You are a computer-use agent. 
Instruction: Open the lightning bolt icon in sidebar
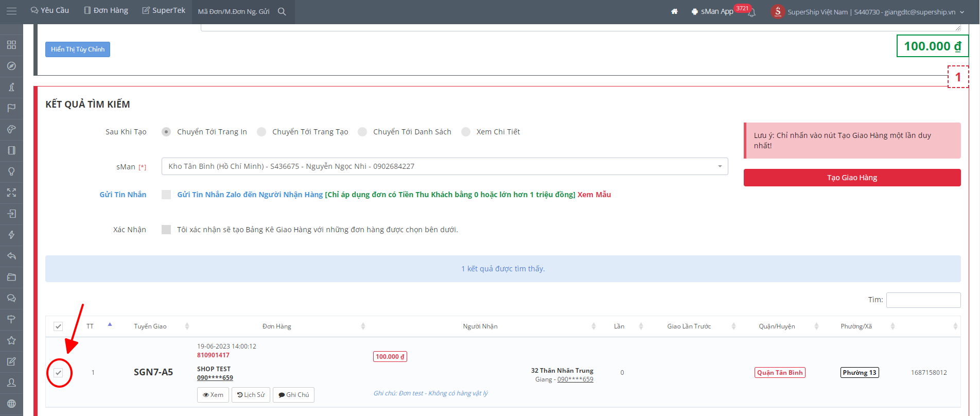[11, 235]
